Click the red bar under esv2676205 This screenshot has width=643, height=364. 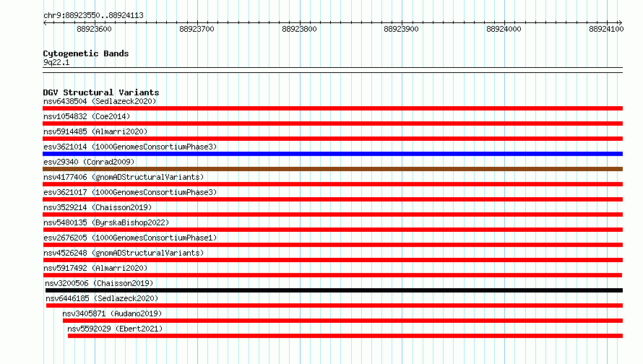tap(332, 245)
